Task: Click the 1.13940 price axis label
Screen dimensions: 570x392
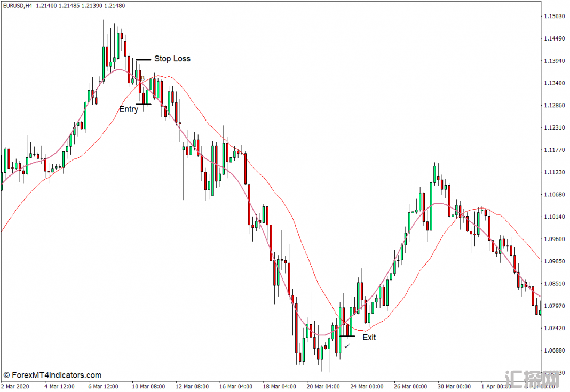Action: (554, 61)
